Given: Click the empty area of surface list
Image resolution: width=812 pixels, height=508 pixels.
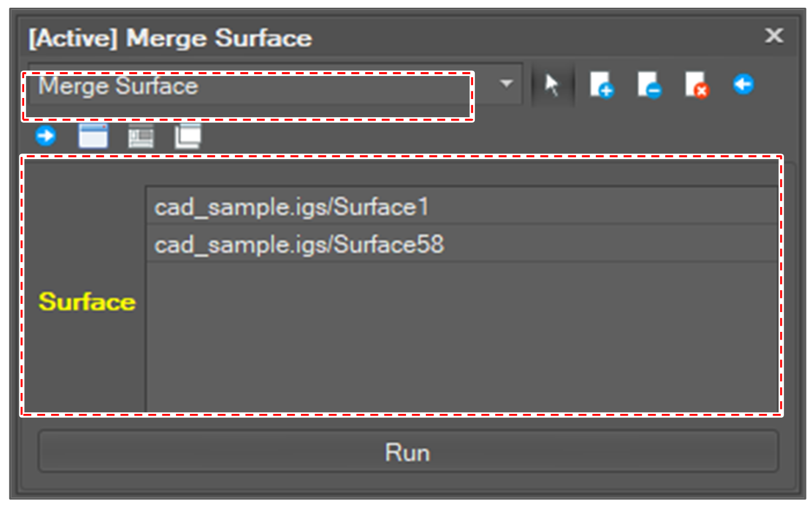Looking at the screenshot, I should (x=462, y=336).
